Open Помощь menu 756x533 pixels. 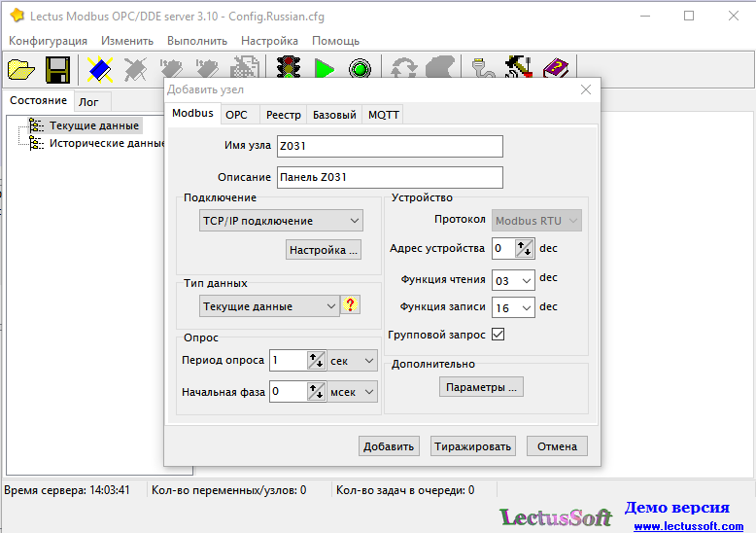point(335,41)
